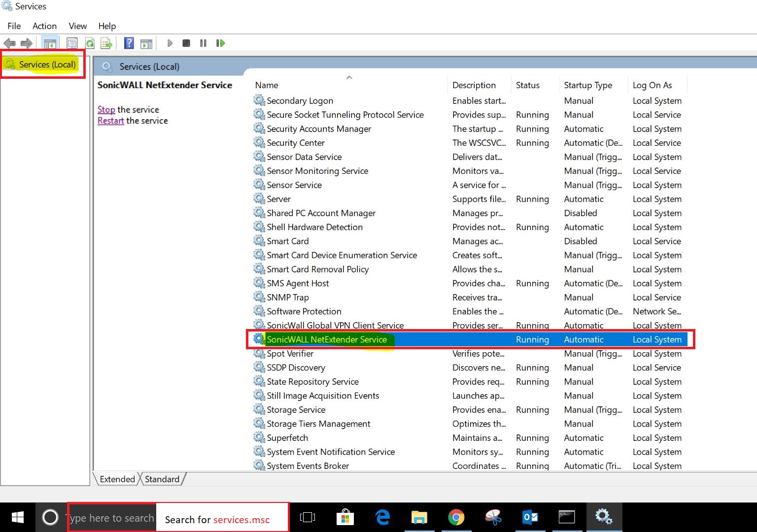Sort by the Log On As column header

point(652,85)
